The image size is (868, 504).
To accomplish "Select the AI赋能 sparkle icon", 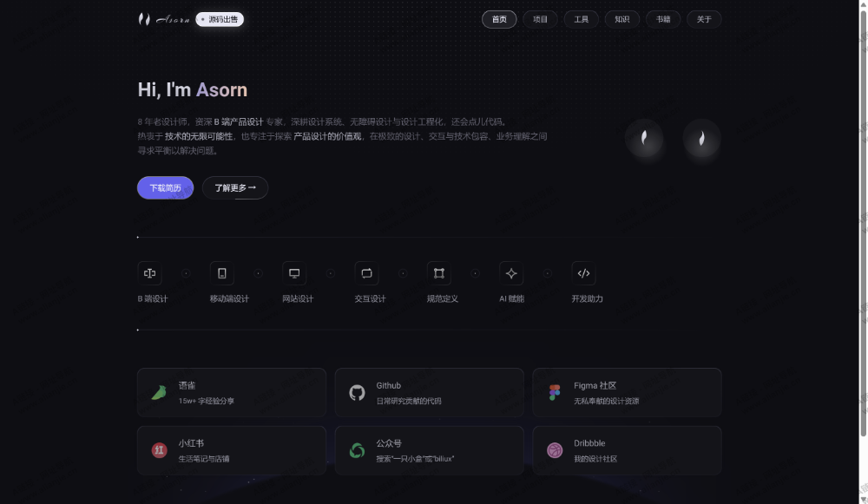I will pyautogui.click(x=511, y=273).
